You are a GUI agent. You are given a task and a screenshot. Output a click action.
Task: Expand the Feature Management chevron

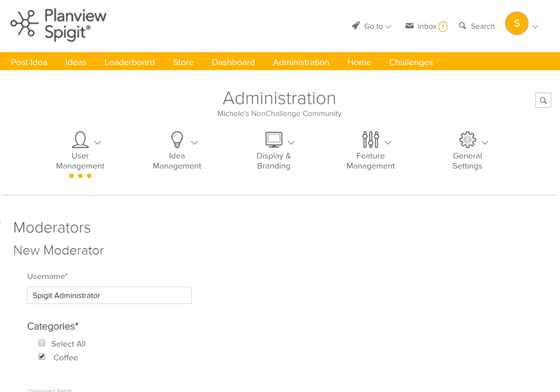(x=388, y=143)
